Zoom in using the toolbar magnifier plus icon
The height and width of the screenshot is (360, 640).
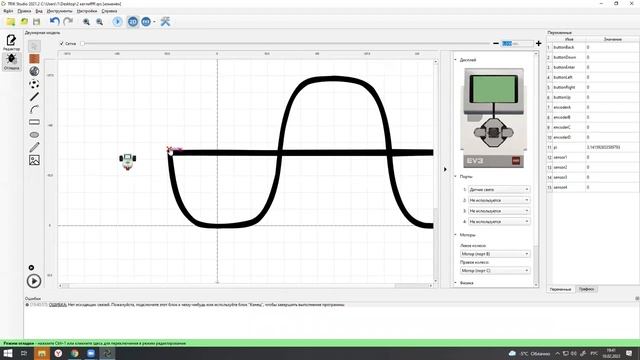point(86,22)
